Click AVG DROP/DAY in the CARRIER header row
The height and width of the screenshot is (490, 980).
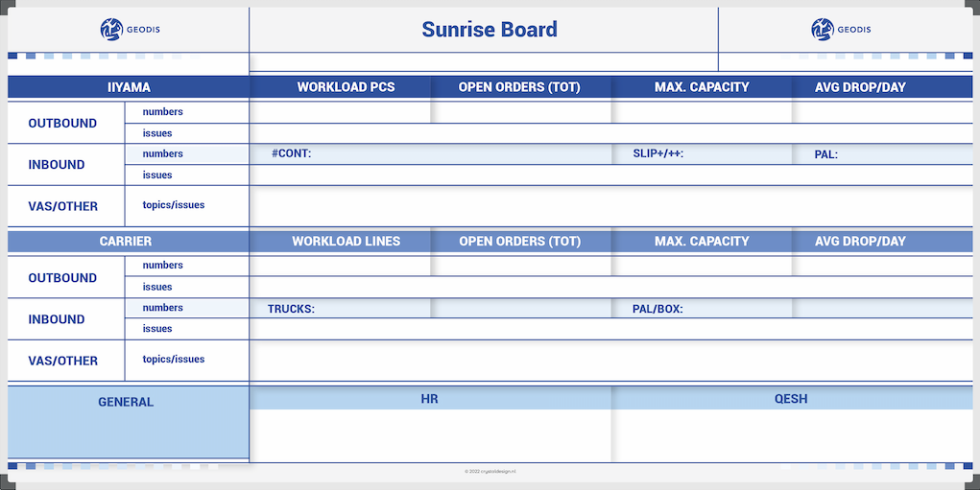(x=860, y=241)
